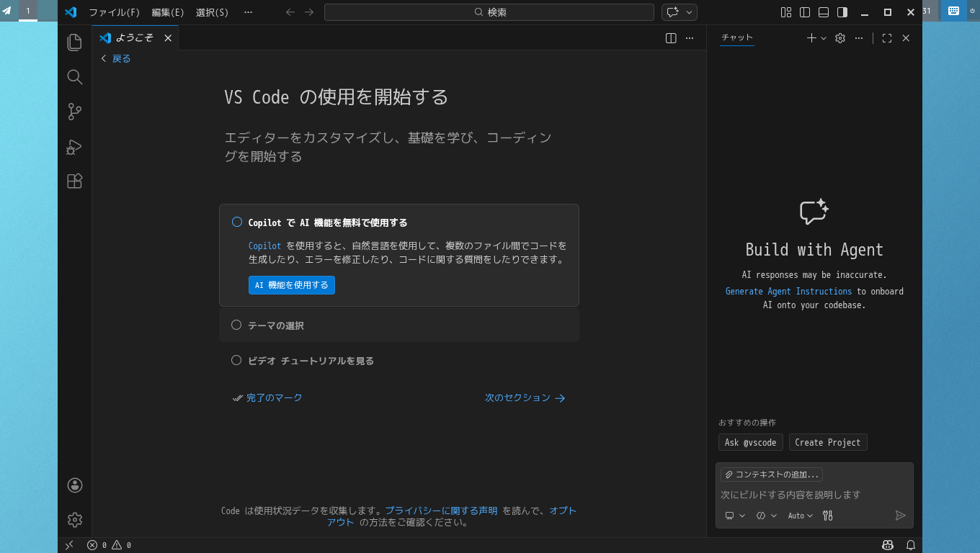This screenshot has height=553, width=980.
Task: Maximize the chat panel
Action: pyautogui.click(x=887, y=38)
